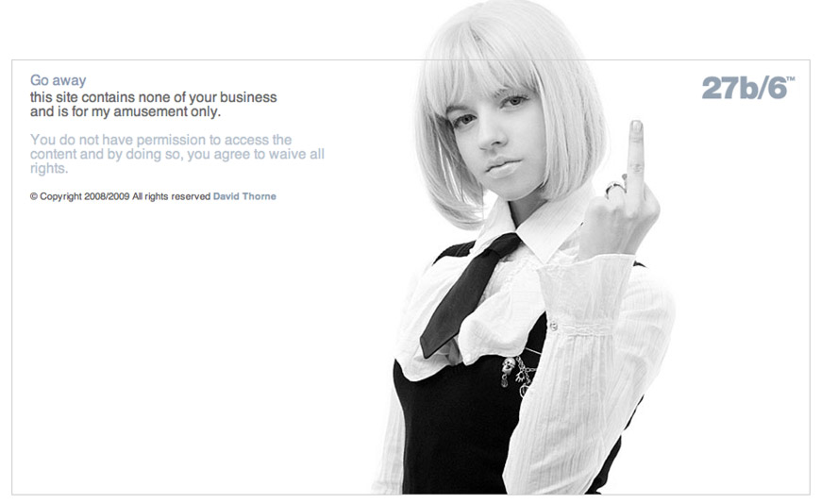Open the David Thorne link
The image size is (821, 504).
point(244,196)
